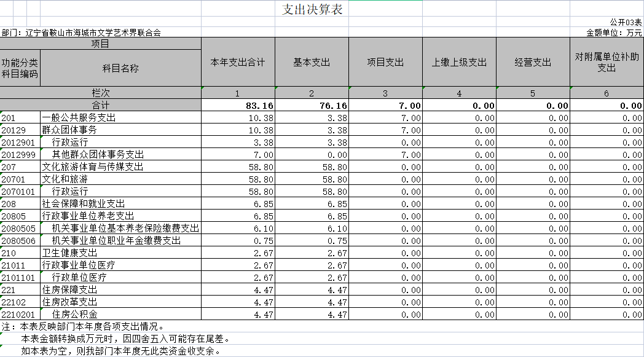Click code cell 20805
This screenshot has width=644, height=357.
pos(20,216)
